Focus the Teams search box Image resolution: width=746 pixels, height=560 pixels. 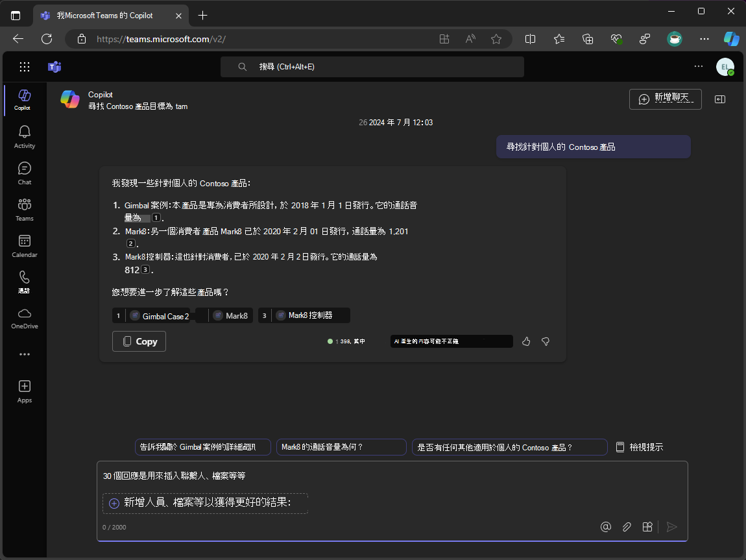pos(372,67)
